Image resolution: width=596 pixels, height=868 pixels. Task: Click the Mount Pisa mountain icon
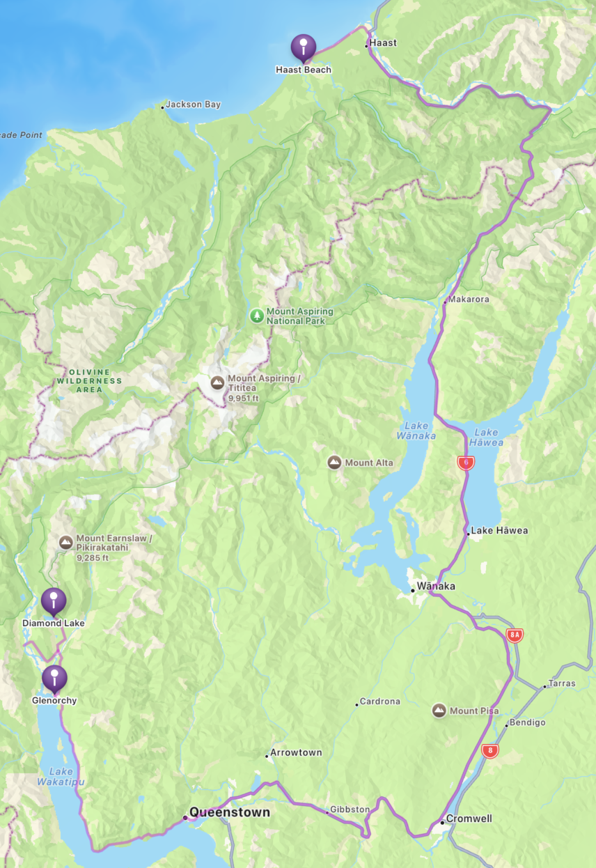[439, 711]
